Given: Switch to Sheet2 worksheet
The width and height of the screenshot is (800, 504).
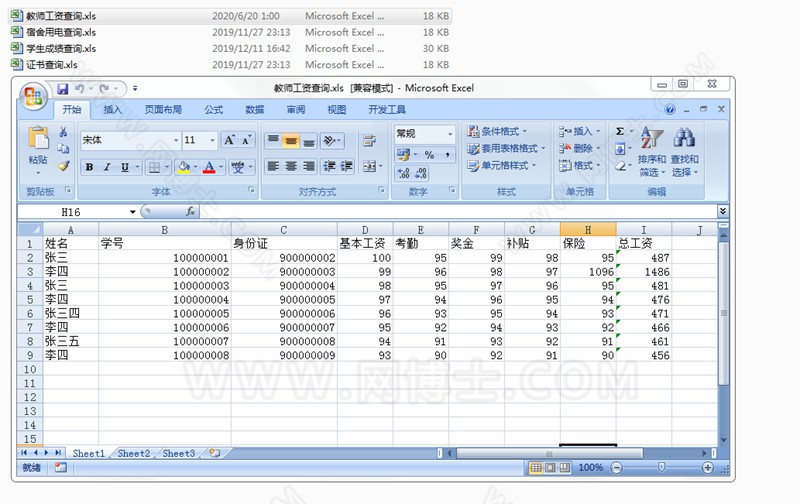Looking at the screenshot, I should tap(134, 453).
